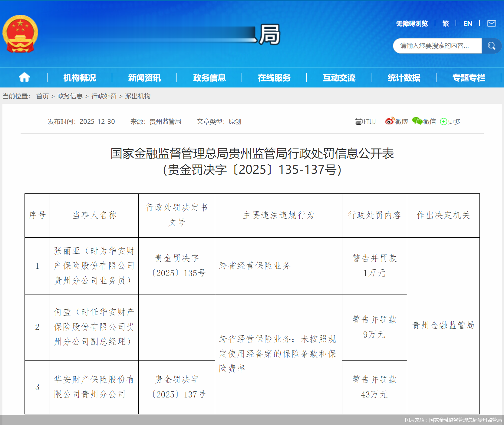504x425 pixels.
Task: Click the penalty 警告并罚款9万元
Action: coord(375,327)
